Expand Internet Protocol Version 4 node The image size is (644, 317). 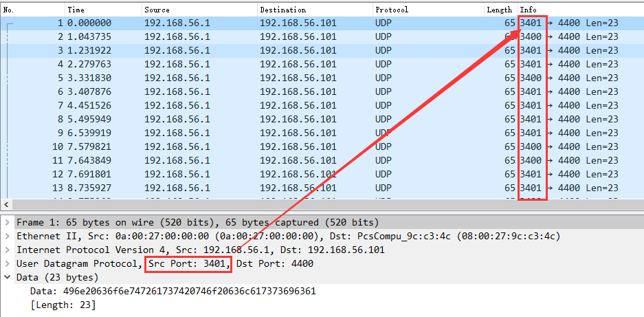point(8,250)
